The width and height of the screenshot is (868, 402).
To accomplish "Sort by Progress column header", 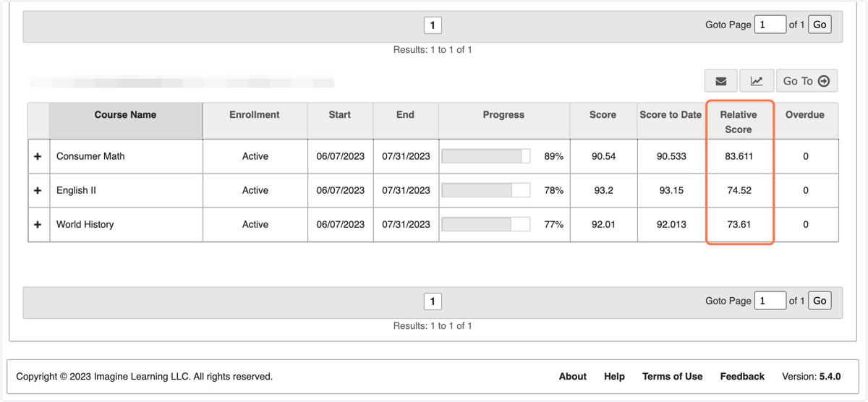I will [503, 121].
